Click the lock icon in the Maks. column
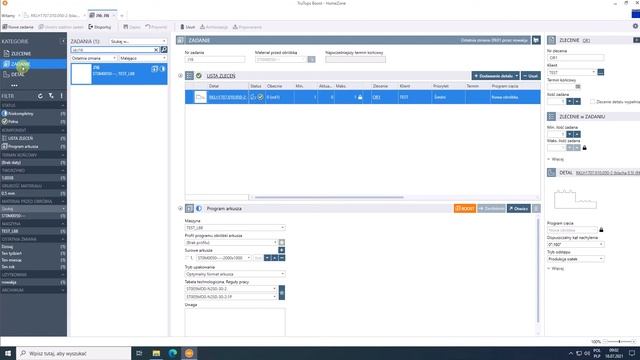This screenshot has height=360, width=640. [360, 97]
